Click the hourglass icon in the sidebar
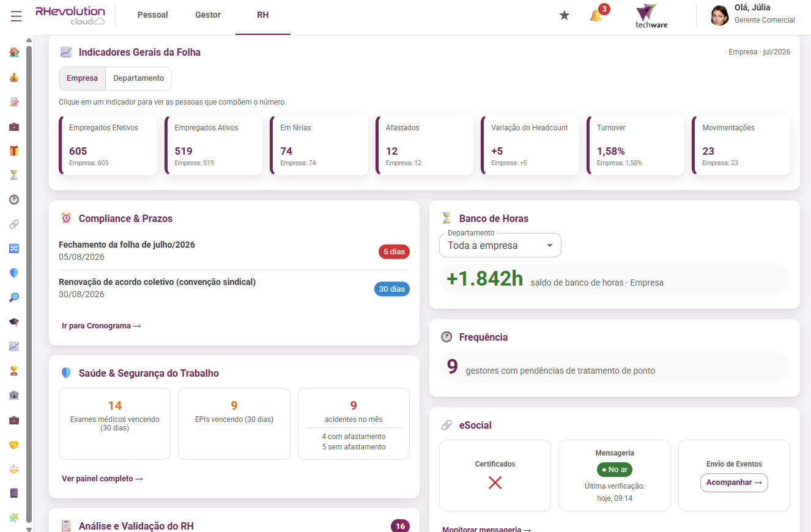This screenshot has width=811, height=532. click(x=14, y=175)
